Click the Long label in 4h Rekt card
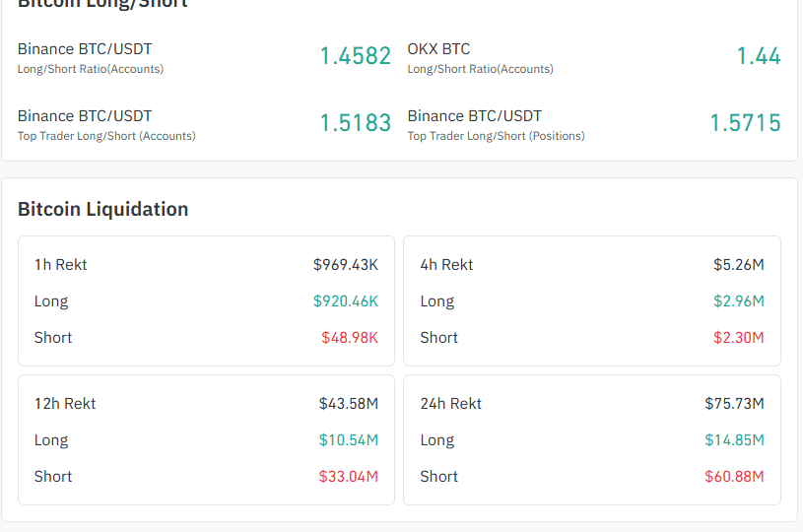 [x=437, y=301]
